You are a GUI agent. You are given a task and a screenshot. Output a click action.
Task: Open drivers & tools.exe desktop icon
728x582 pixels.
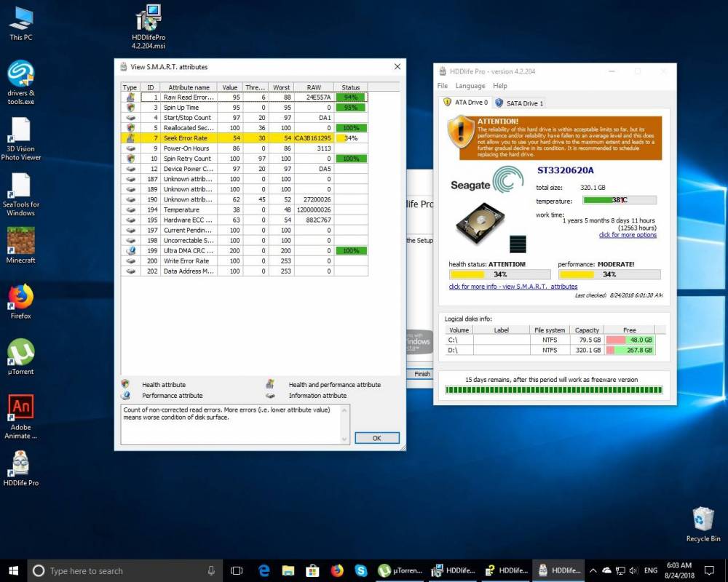pos(21,83)
